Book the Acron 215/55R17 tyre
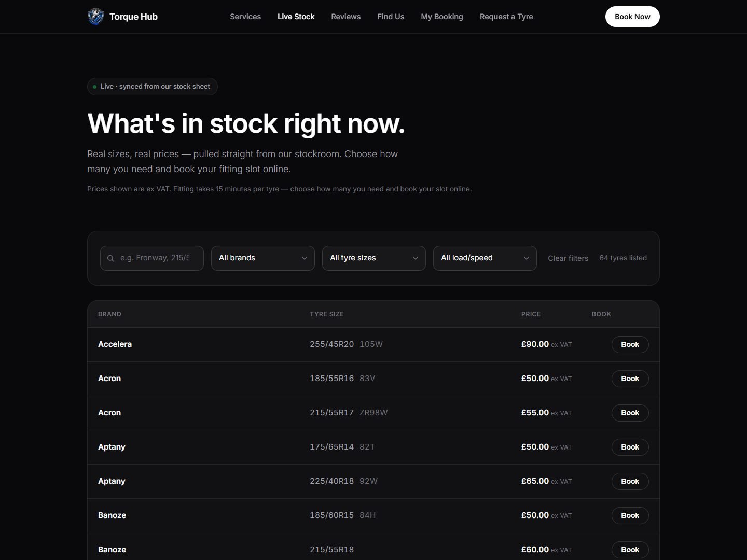747x560 pixels. pyautogui.click(x=630, y=413)
